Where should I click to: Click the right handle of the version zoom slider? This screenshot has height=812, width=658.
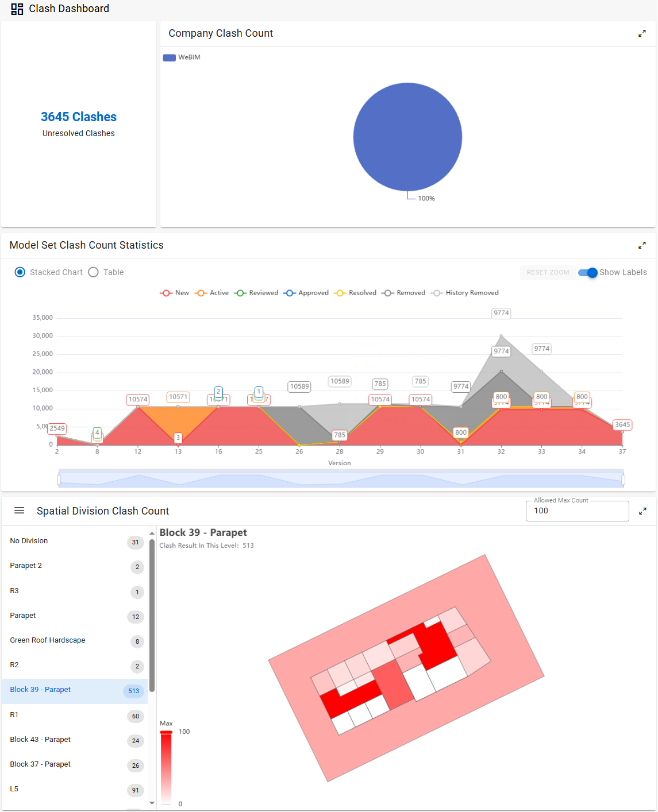tap(624, 480)
